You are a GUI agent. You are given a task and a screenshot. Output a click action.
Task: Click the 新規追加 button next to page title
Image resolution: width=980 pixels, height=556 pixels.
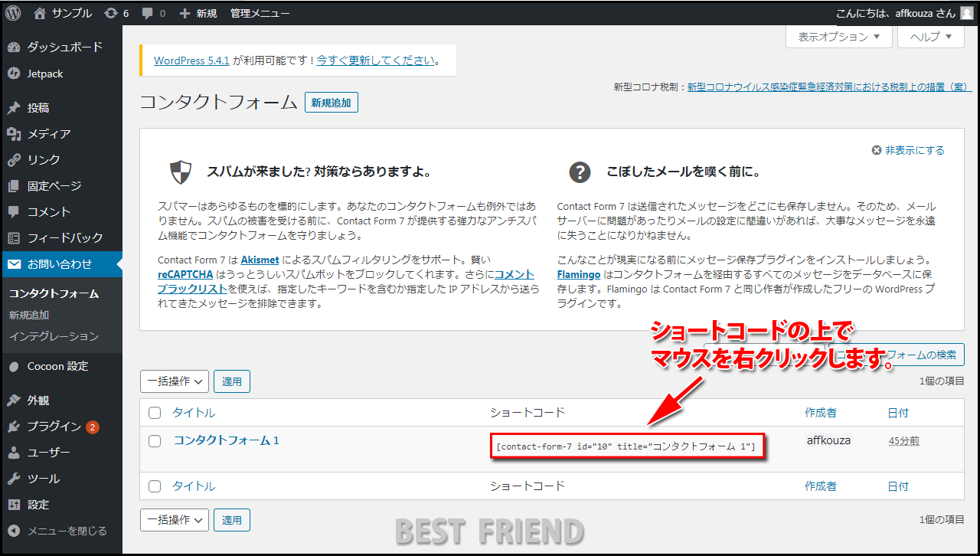tap(332, 103)
